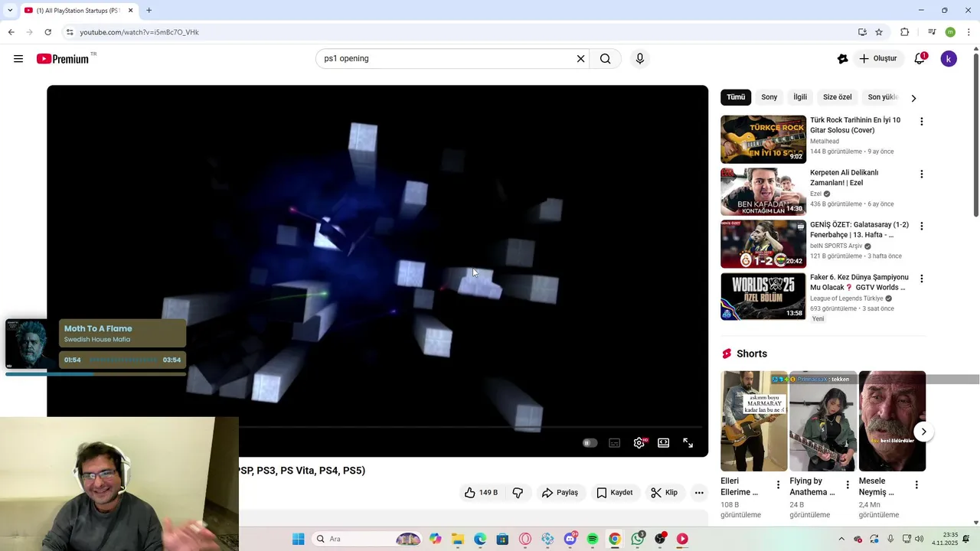Open the beIN SPORTS Arşiv channel link
980x551 pixels.
pos(836,246)
